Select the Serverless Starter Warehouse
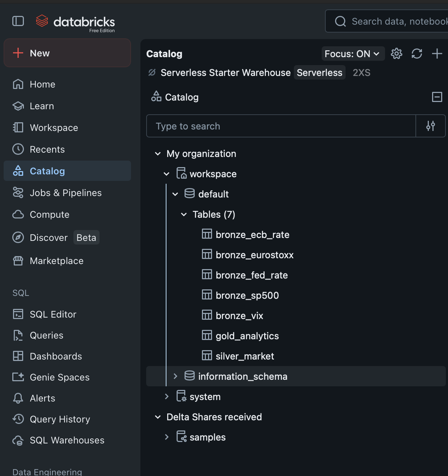This screenshot has width=448, height=476. click(x=225, y=73)
